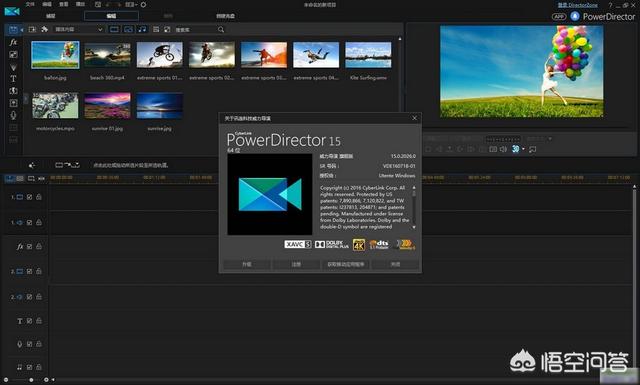The height and width of the screenshot is (385, 640).
Task: Click the Register button in About dialog
Action: (296, 264)
